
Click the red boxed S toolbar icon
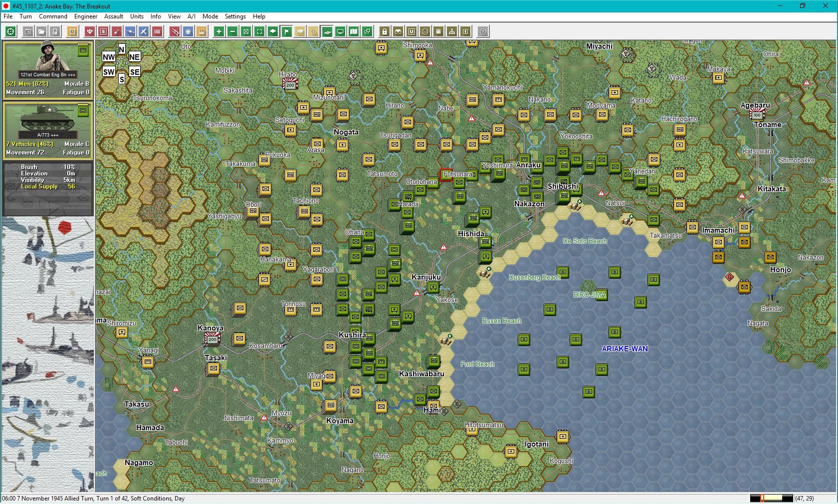tap(103, 32)
